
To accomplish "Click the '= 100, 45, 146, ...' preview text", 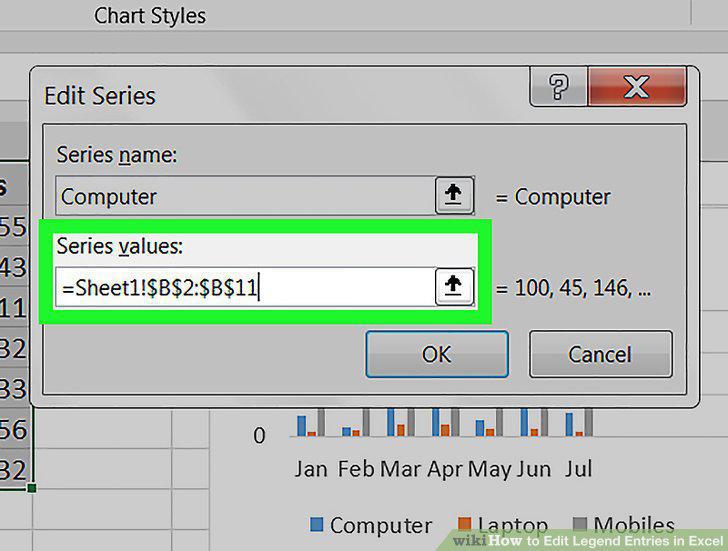I will (x=573, y=288).
